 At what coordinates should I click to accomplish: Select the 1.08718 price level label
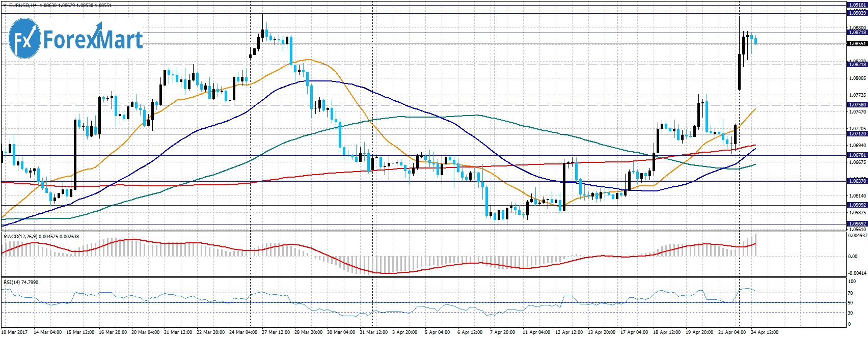pos(857,32)
